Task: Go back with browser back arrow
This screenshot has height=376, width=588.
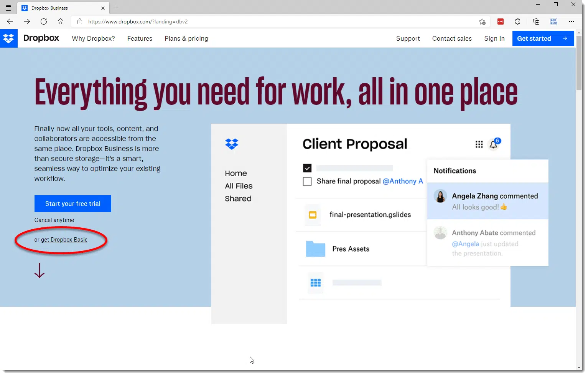Action: (10, 22)
